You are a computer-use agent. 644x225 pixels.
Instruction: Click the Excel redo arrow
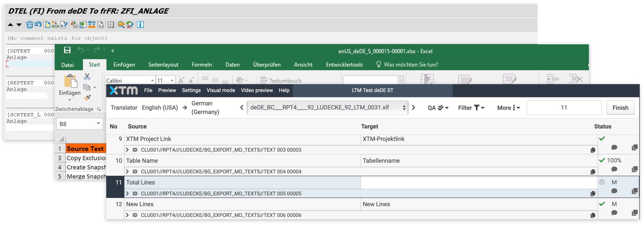pos(97,50)
